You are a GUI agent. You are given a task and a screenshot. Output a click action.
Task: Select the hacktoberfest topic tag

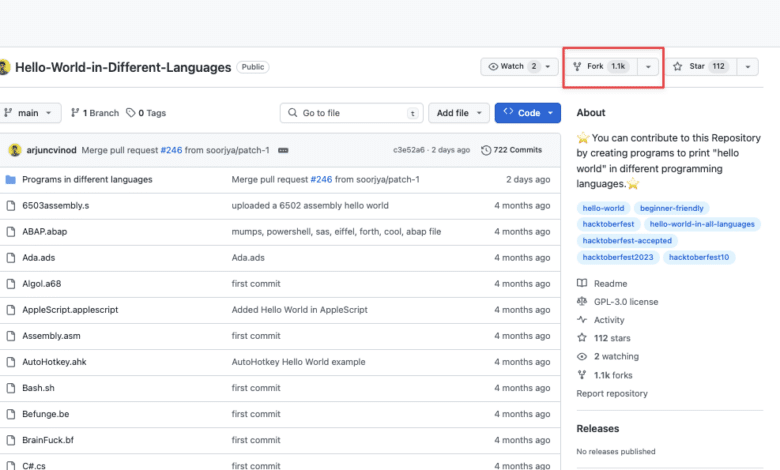[x=608, y=224]
